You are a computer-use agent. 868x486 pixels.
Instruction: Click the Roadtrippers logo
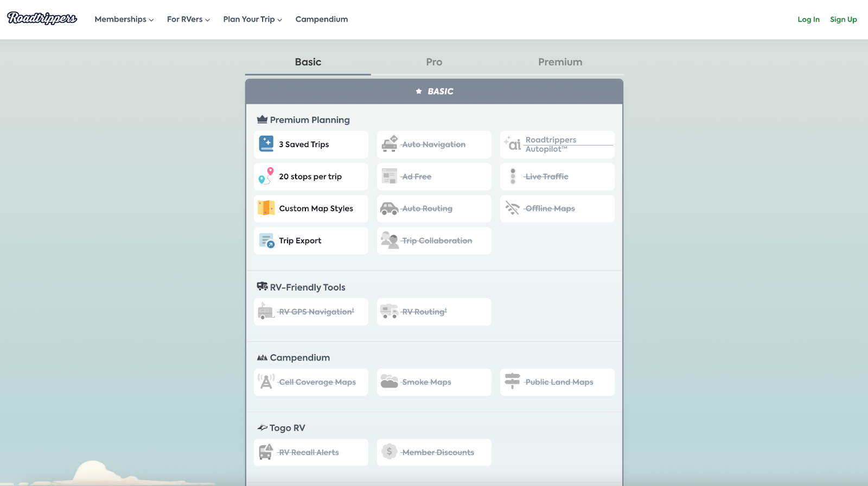point(42,18)
